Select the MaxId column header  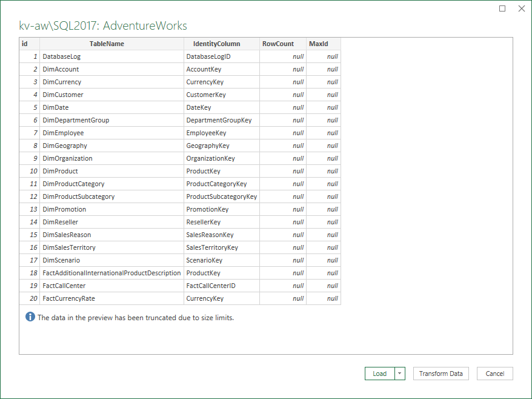324,44
